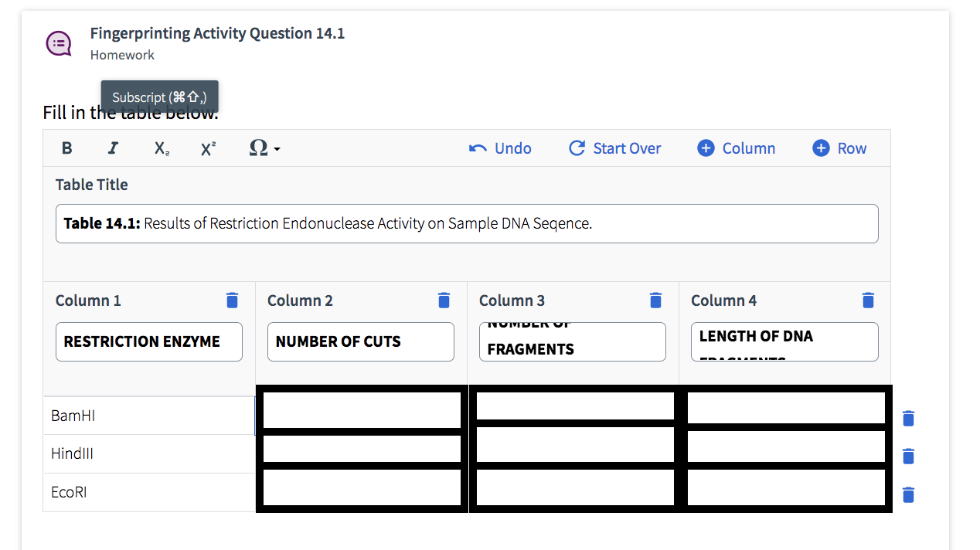Delete the EcoRI row with its trash icon
The width and height of the screenshot is (980, 550).
point(908,495)
